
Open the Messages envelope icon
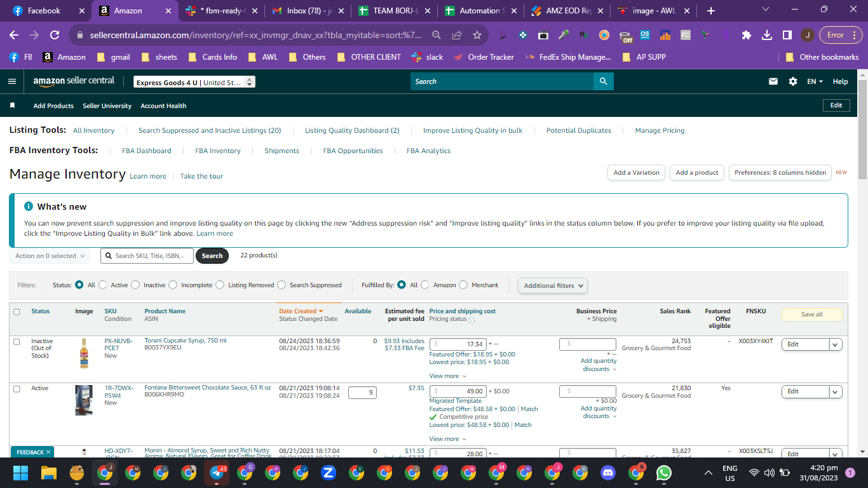[773, 81]
